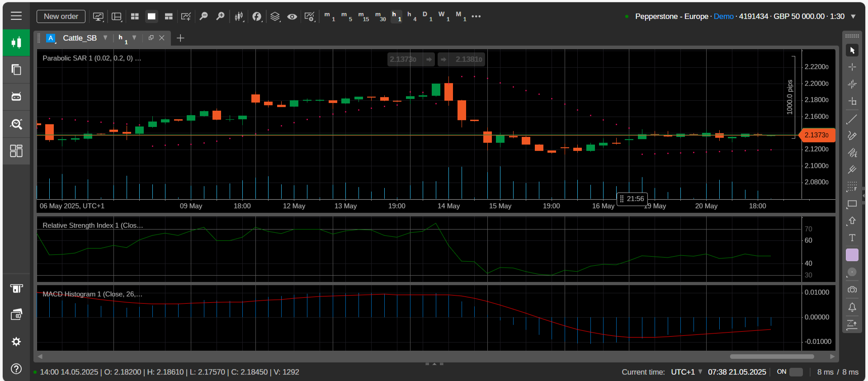Open the purple drawing color swatch
The image size is (868, 381).
tap(852, 255)
